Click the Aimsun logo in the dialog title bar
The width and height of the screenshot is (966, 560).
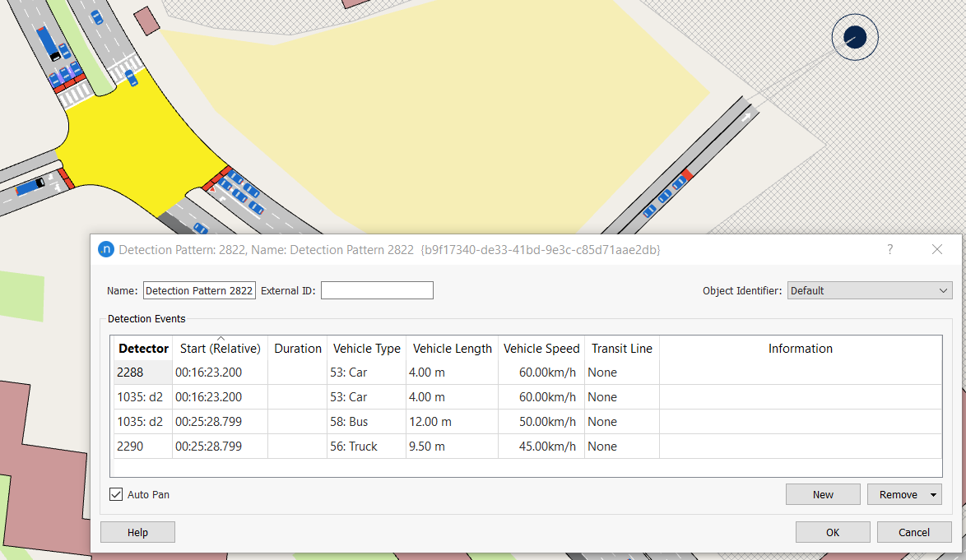(105, 249)
